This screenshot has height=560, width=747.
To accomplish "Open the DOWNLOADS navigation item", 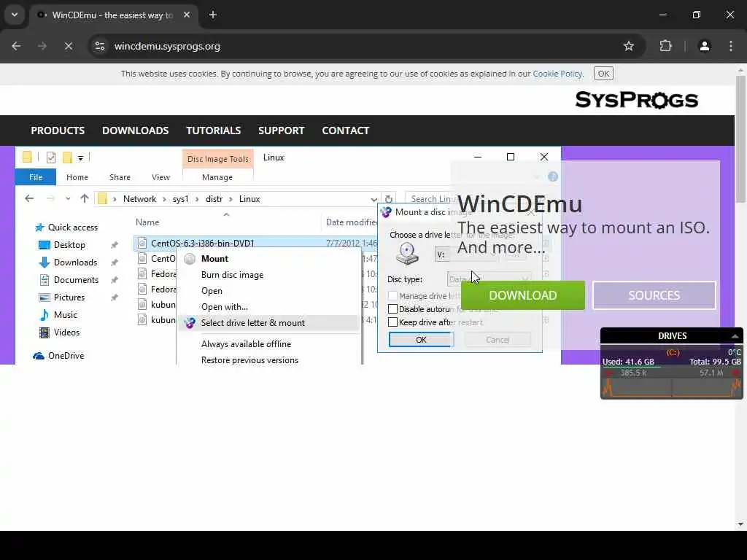I will click(135, 131).
